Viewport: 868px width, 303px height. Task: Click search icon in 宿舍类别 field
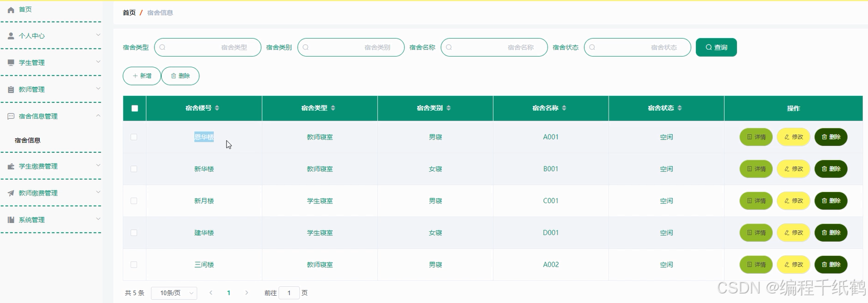point(306,48)
